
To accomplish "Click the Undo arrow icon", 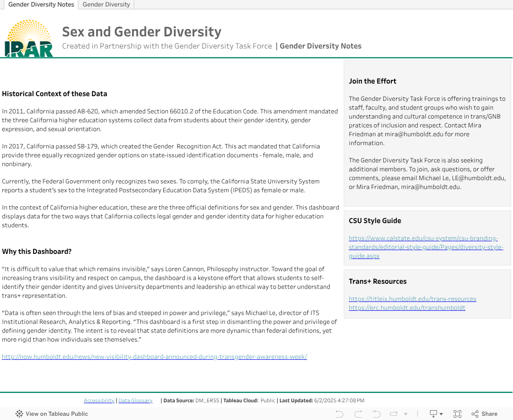I will [x=340, y=414].
